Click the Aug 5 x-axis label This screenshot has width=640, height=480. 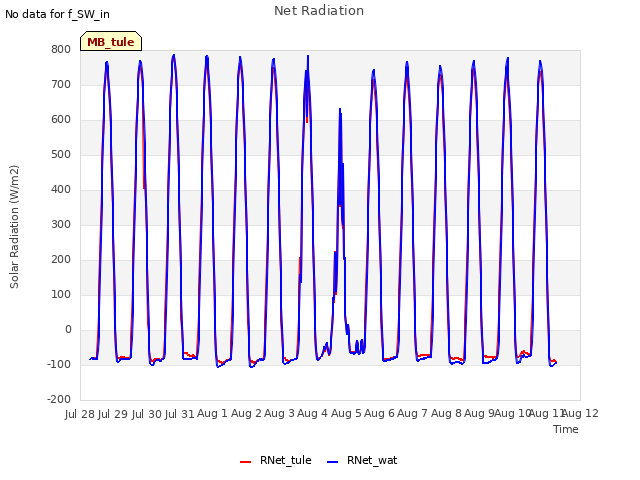click(346, 414)
